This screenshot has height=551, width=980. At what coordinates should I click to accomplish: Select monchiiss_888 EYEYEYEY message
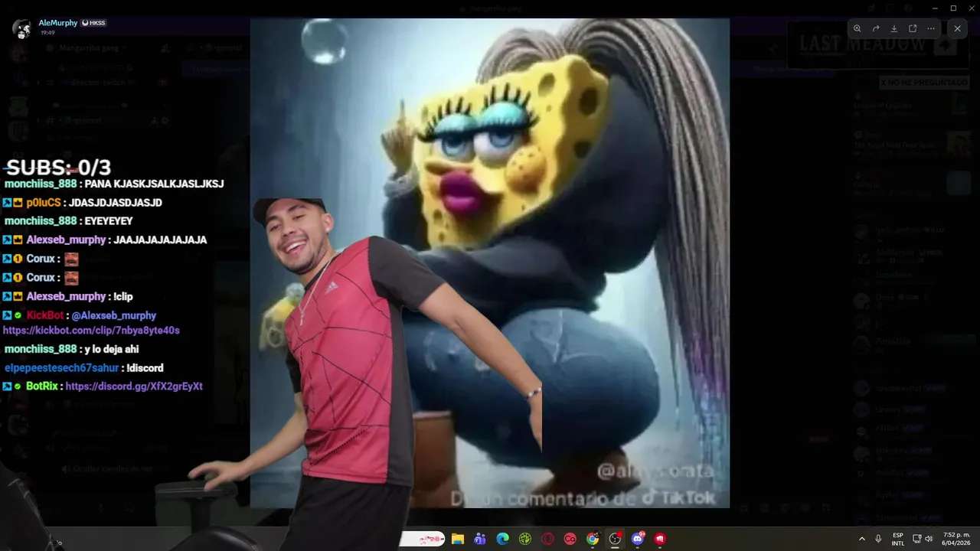(x=68, y=221)
